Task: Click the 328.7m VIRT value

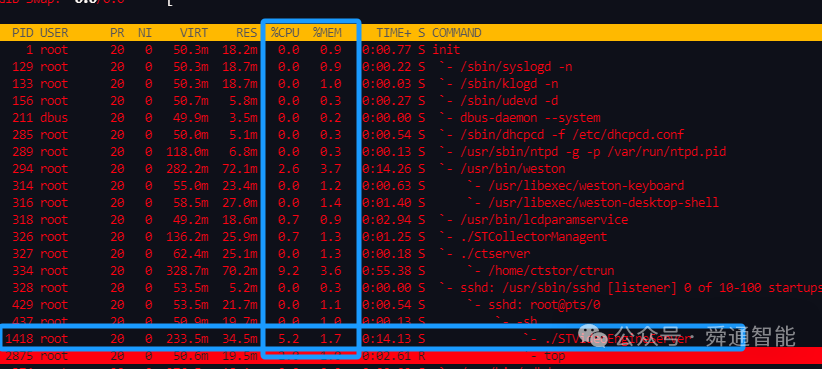Action: click(187, 270)
